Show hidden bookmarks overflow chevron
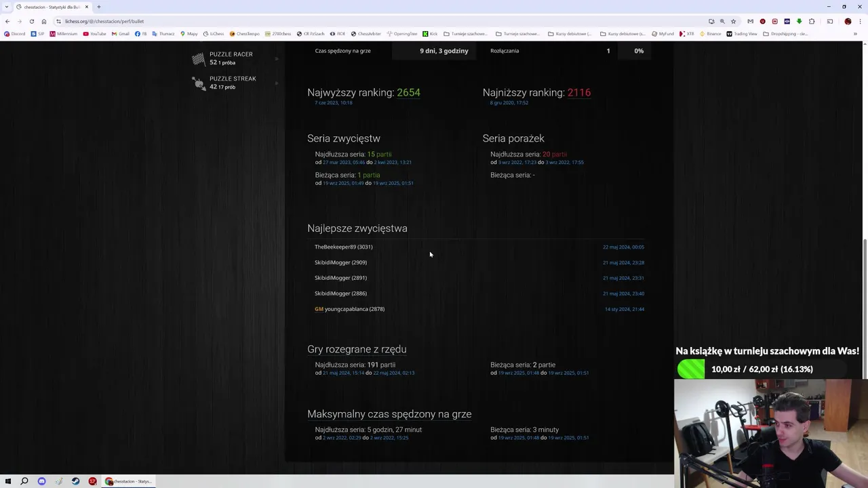Screen dimensions: 868x488 click(856, 34)
